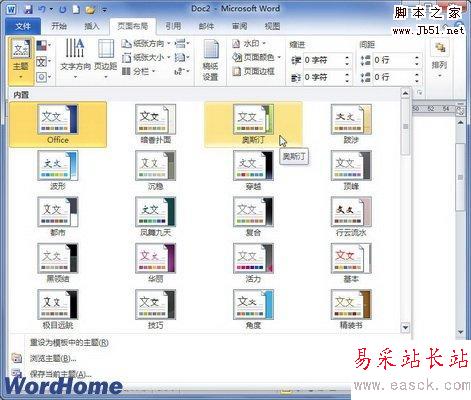
Task: Click 重设为模板中的主题(R)
Action: 69,342
